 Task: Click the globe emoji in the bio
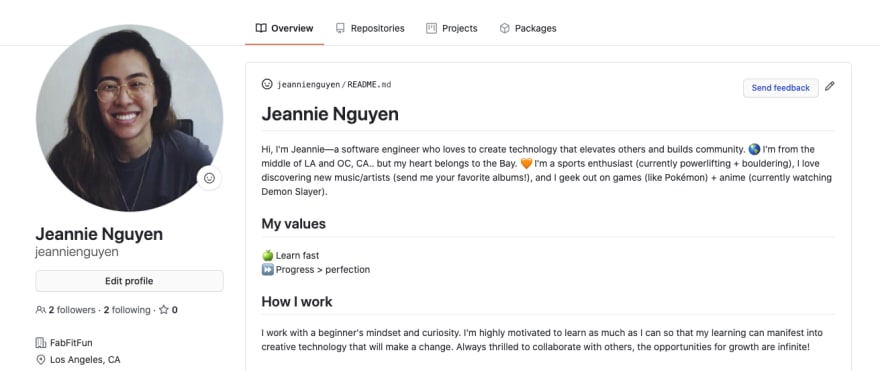click(754, 150)
